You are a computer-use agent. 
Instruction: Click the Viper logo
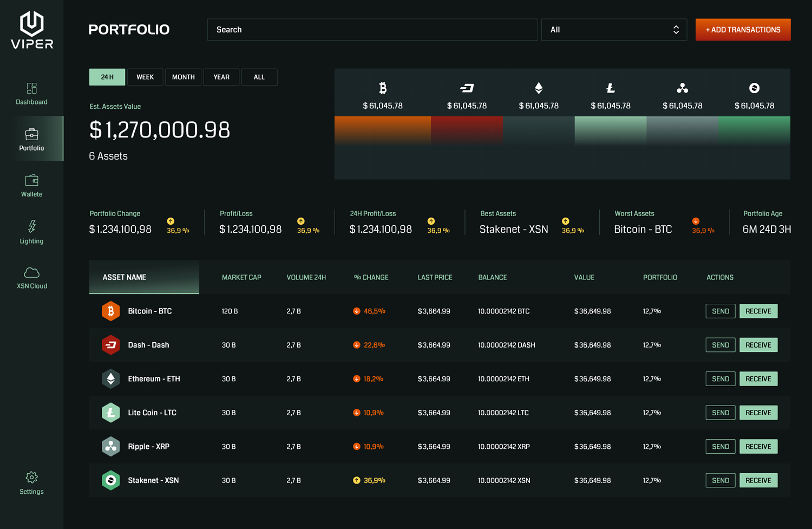32,30
